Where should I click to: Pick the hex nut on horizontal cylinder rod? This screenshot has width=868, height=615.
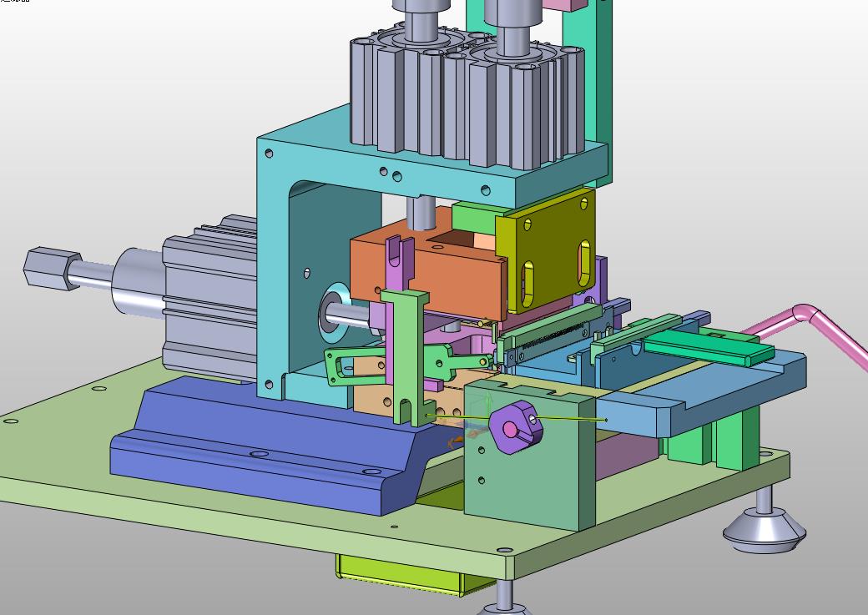52,269
